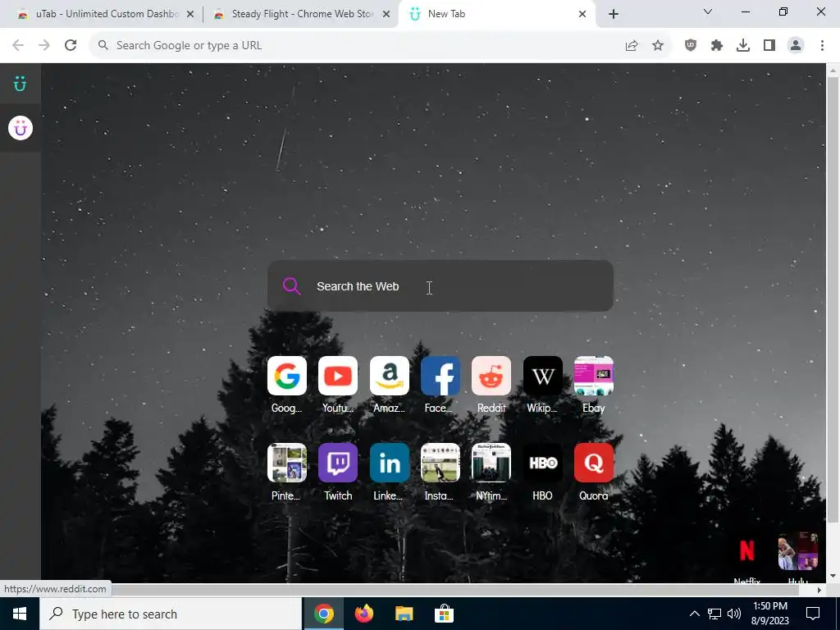This screenshot has width=840, height=630.
Task: Open the HBO shortcut tile
Action: click(543, 463)
